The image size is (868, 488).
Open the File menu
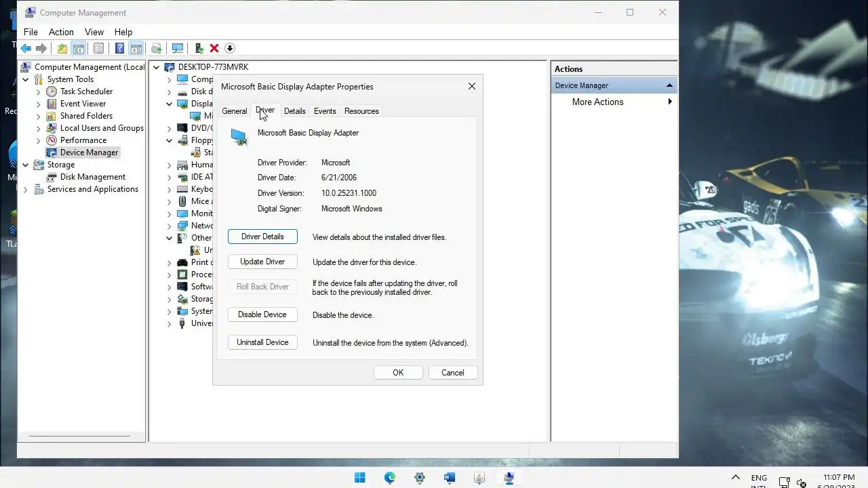[x=31, y=32]
